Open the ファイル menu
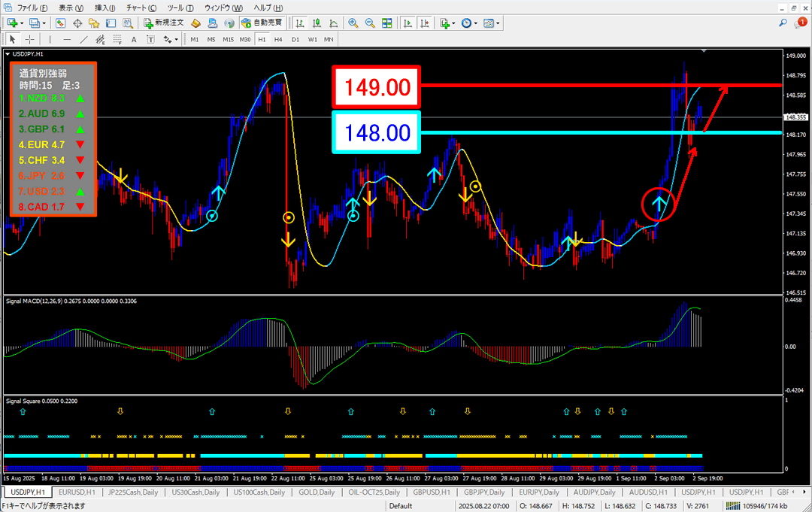 coord(32,8)
